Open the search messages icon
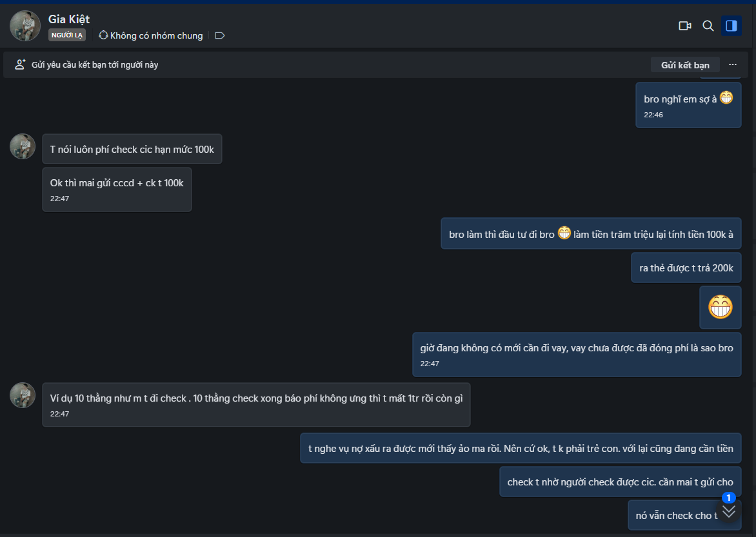The image size is (756, 537). point(708,26)
